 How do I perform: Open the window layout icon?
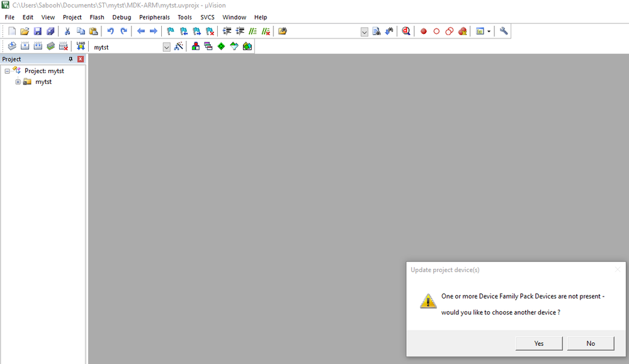(480, 31)
